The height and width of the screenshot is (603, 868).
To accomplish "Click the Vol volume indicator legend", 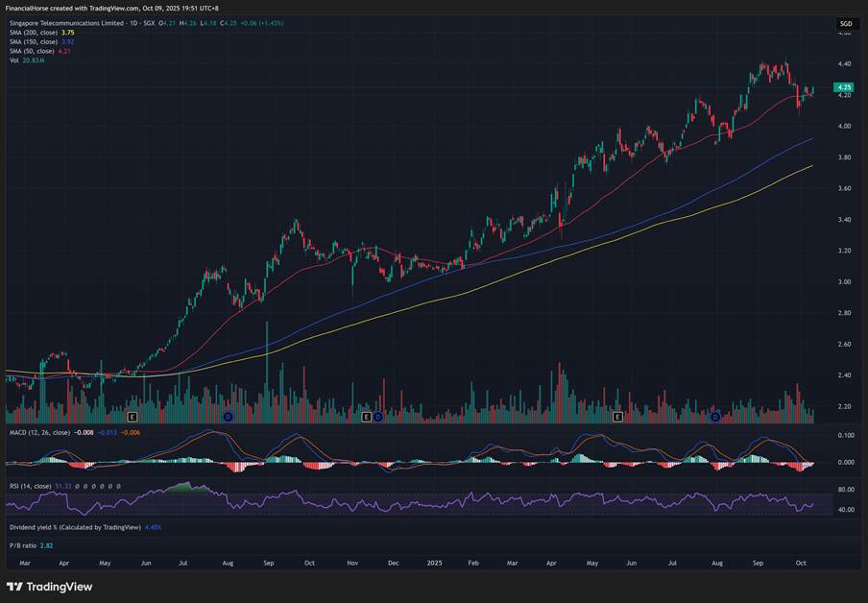I will [14, 60].
